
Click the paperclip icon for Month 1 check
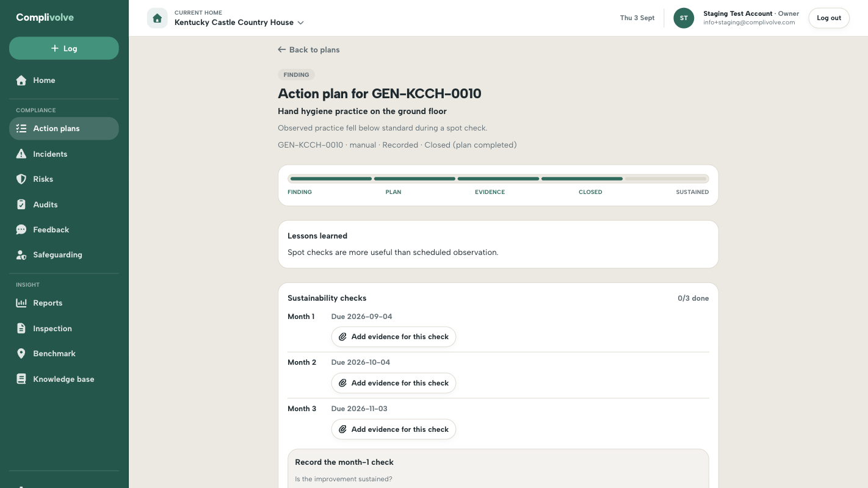click(x=343, y=337)
